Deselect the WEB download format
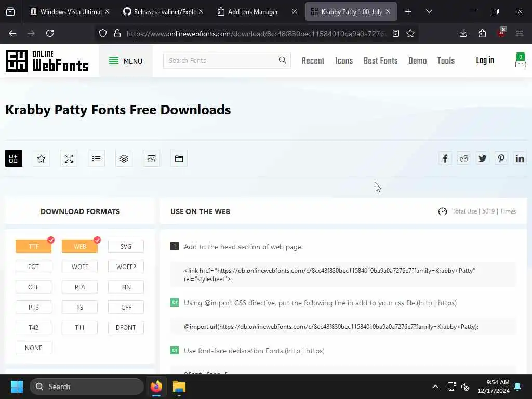This screenshot has width=532, height=399. (x=79, y=246)
